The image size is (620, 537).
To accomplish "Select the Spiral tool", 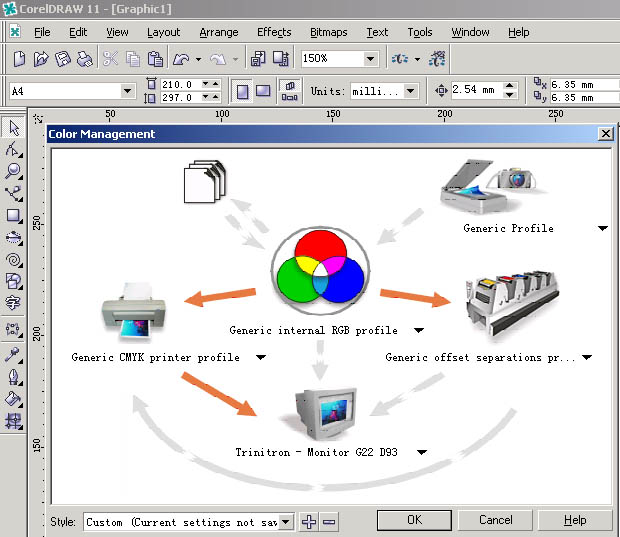I will [14, 260].
